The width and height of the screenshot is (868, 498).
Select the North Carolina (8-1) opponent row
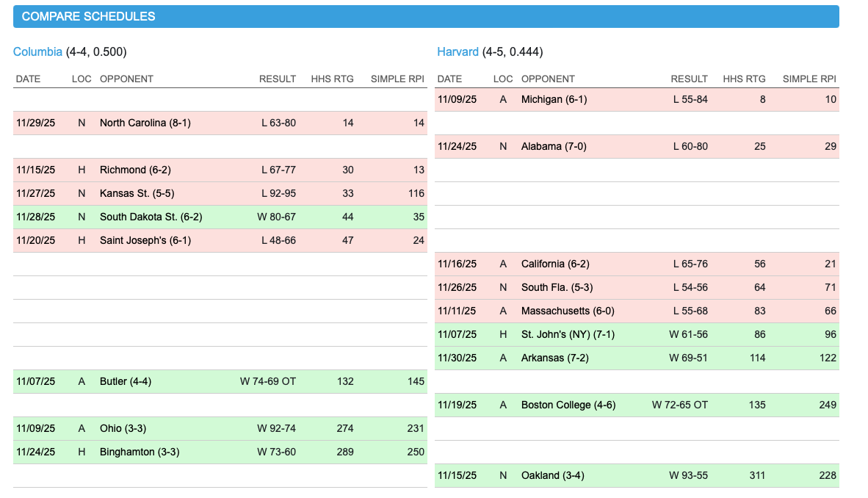[145, 123]
